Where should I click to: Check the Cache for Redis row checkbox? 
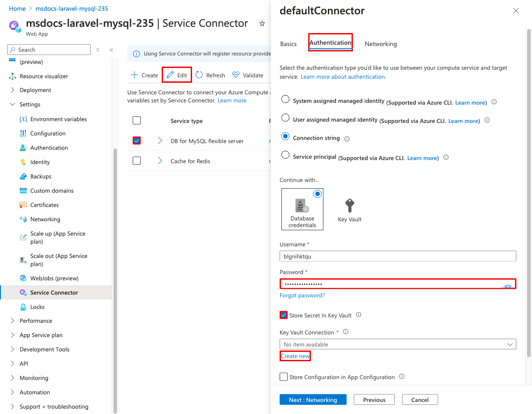[x=137, y=161]
